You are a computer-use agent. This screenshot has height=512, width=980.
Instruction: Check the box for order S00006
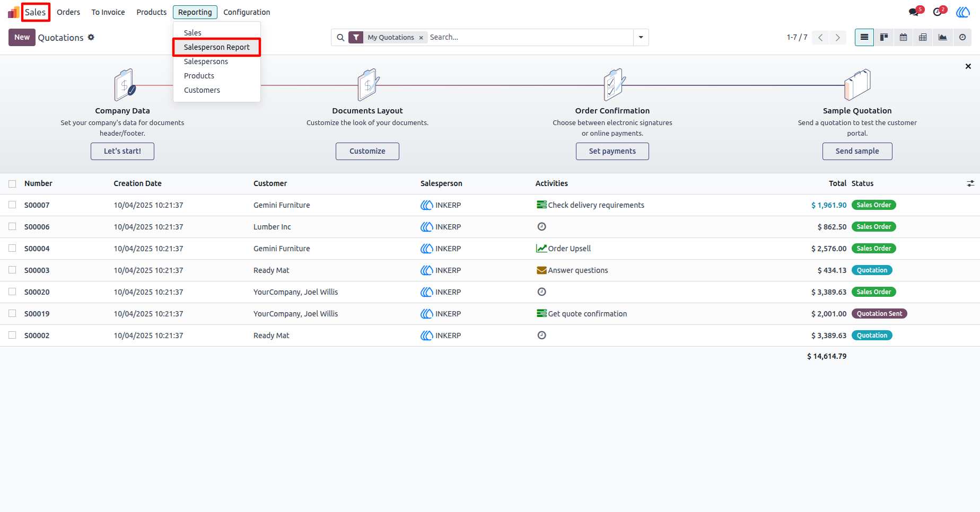point(12,226)
